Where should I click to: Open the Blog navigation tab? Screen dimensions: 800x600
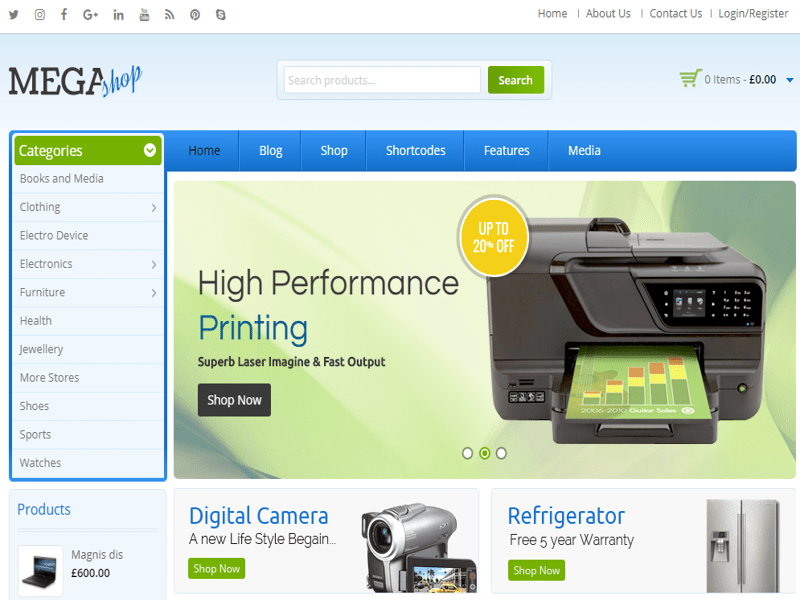pos(270,151)
